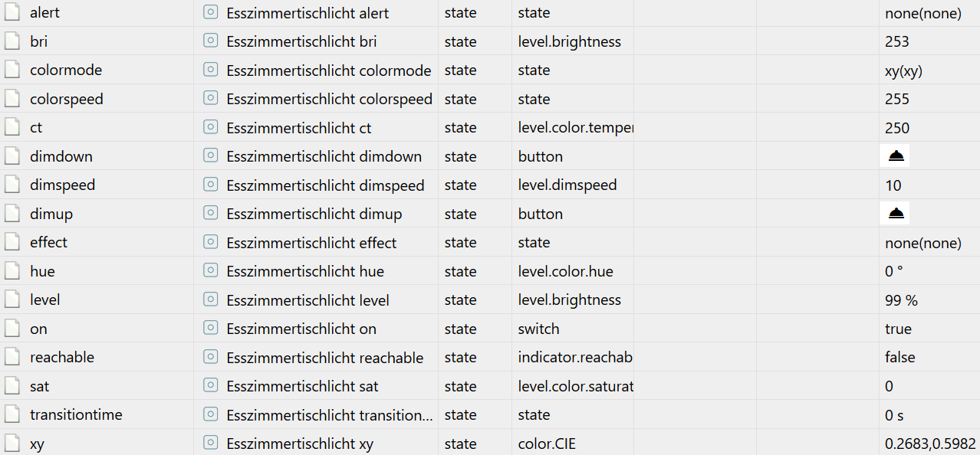980x455 pixels.
Task: Select the level row in tree
Action: (x=45, y=300)
